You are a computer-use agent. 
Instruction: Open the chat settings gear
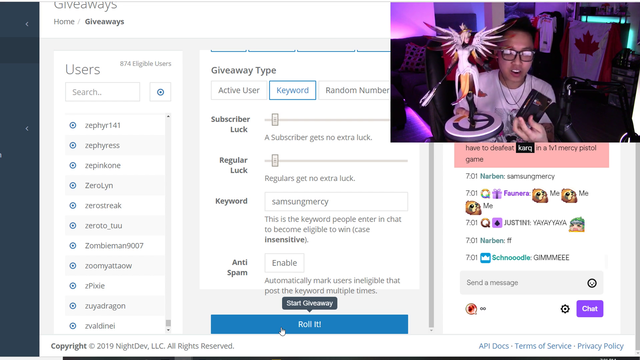[565, 309]
